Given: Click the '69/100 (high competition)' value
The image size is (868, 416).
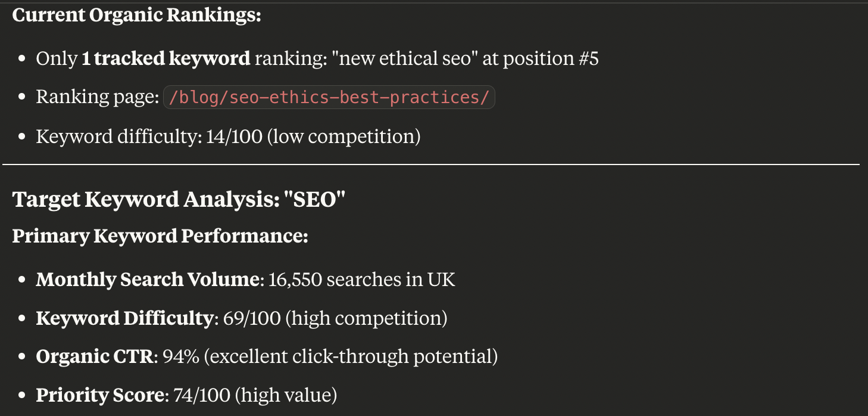Looking at the screenshot, I should pyautogui.click(x=335, y=318).
